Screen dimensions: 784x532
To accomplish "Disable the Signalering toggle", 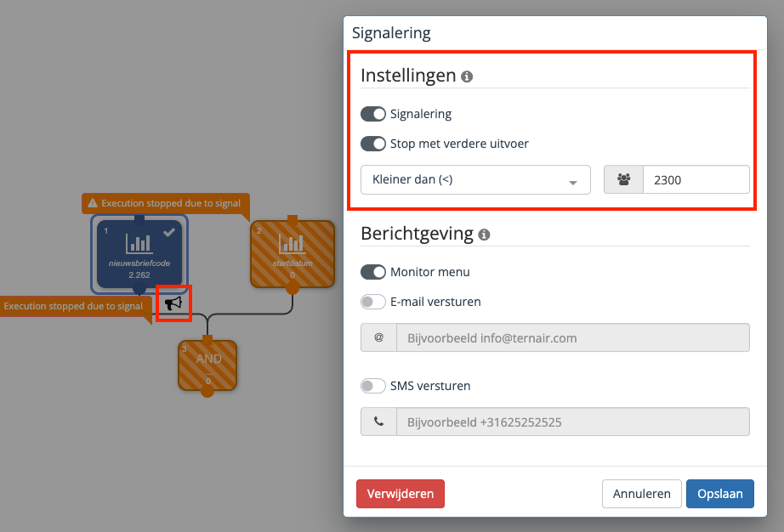I will [373, 114].
